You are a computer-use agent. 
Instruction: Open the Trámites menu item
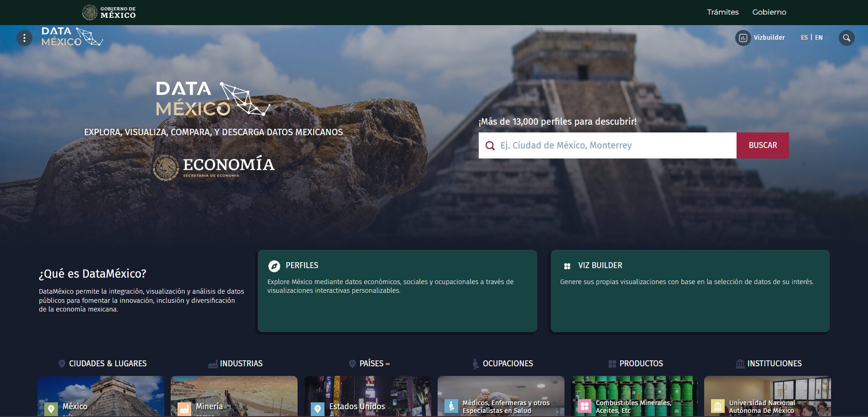pos(723,12)
